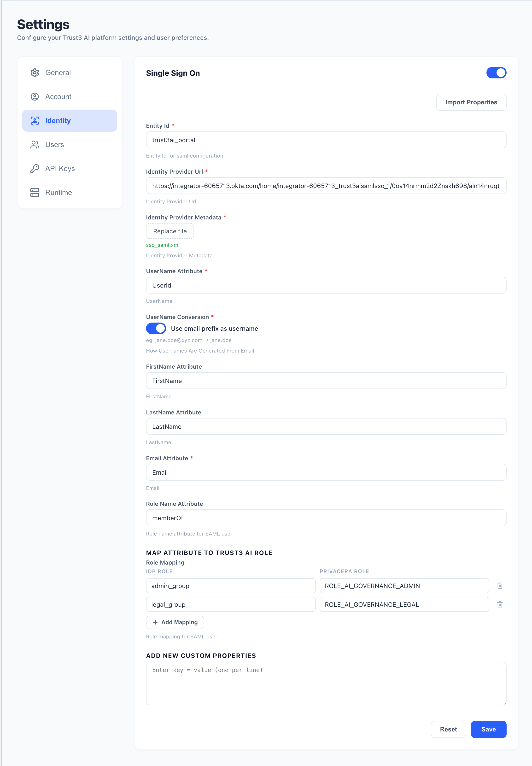
Task: Click the ROLE_AI_GOVERNANCE_LEGAL role field
Action: pyautogui.click(x=404, y=605)
